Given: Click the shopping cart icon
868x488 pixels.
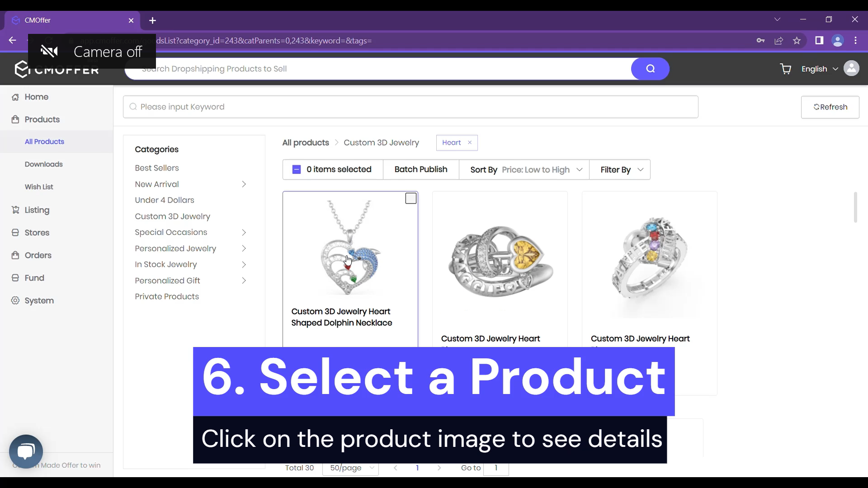Looking at the screenshot, I should [x=786, y=69].
